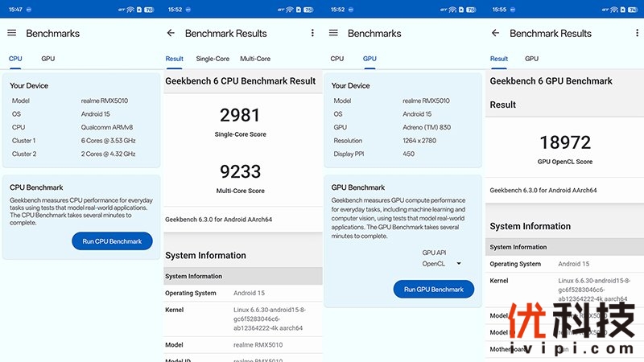Tap the 9233 Multi-Core Score
Screen dimensions: 644x362
[241, 171]
